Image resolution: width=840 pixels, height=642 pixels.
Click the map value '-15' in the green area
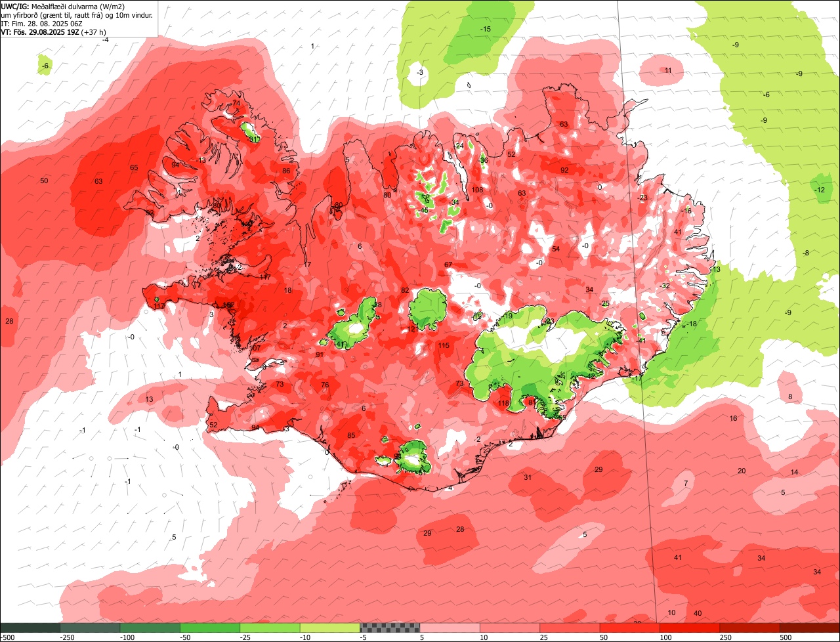click(x=485, y=29)
